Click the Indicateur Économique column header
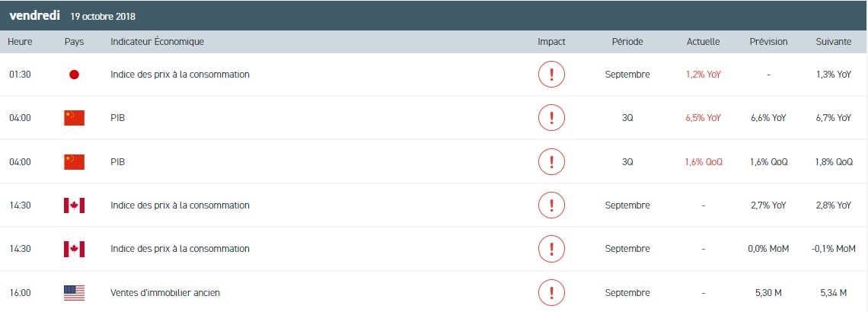This screenshot has width=868, height=312. [157, 42]
